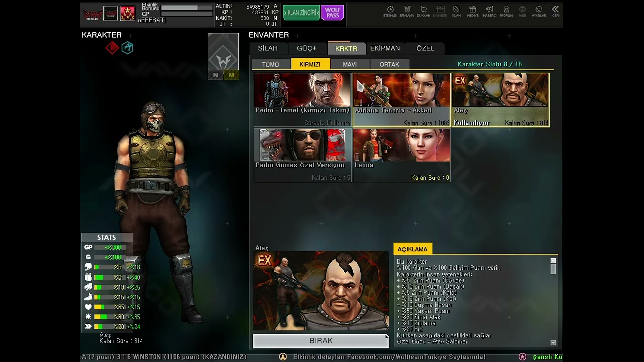Click the description scrollbar thumb
Viewport: 644px width, 362px height.
point(553,268)
